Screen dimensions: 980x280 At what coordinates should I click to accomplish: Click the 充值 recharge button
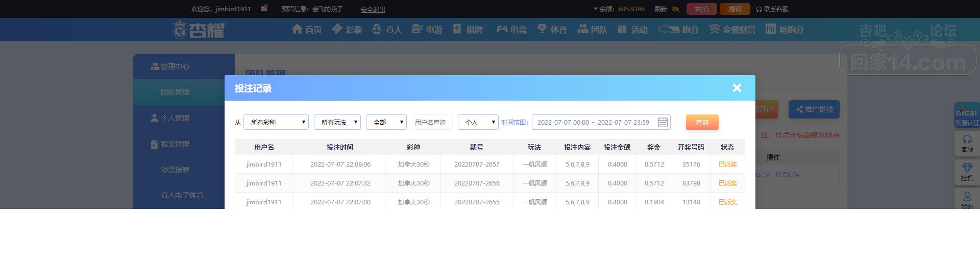[x=701, y=9]
